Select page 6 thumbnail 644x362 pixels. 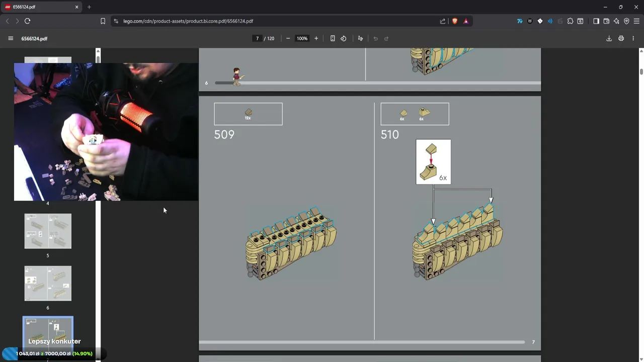48,284
